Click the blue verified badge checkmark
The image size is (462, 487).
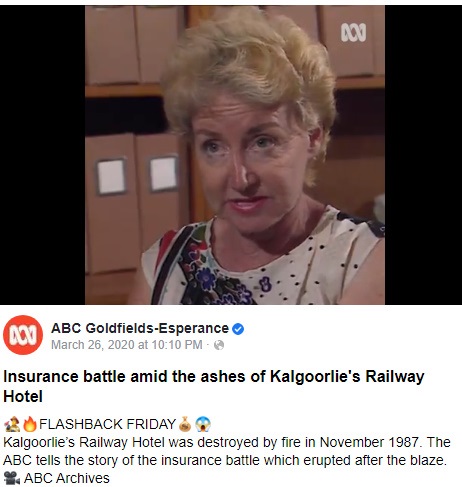pos(238,329)
